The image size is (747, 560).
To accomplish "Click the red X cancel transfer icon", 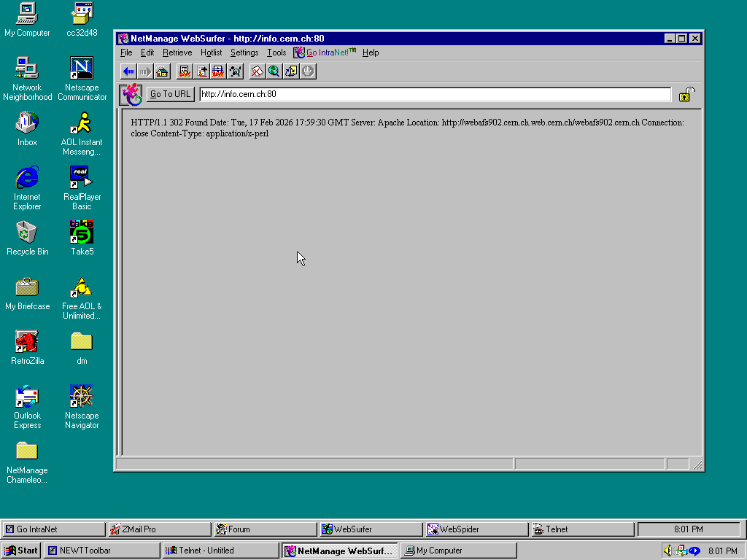I will [258, 71].
